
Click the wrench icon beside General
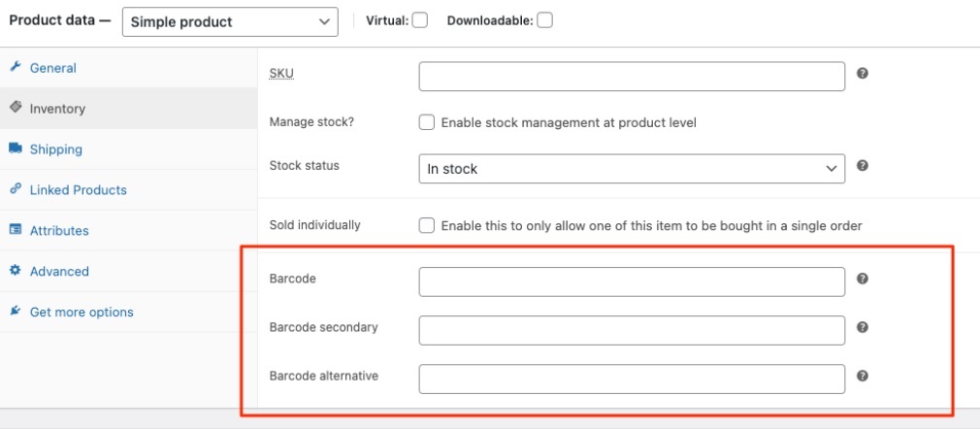pyautogui.click(x=16, y=67)
